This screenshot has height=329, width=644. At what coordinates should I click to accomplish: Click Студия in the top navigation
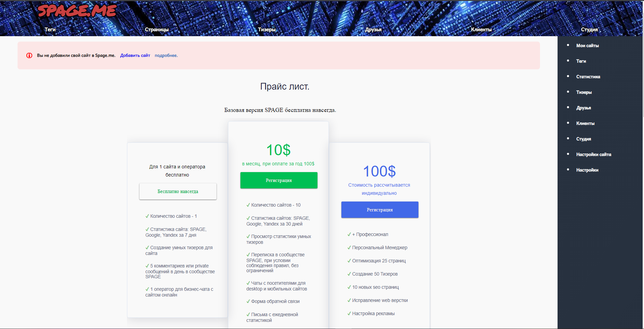[x=589, y=29]
